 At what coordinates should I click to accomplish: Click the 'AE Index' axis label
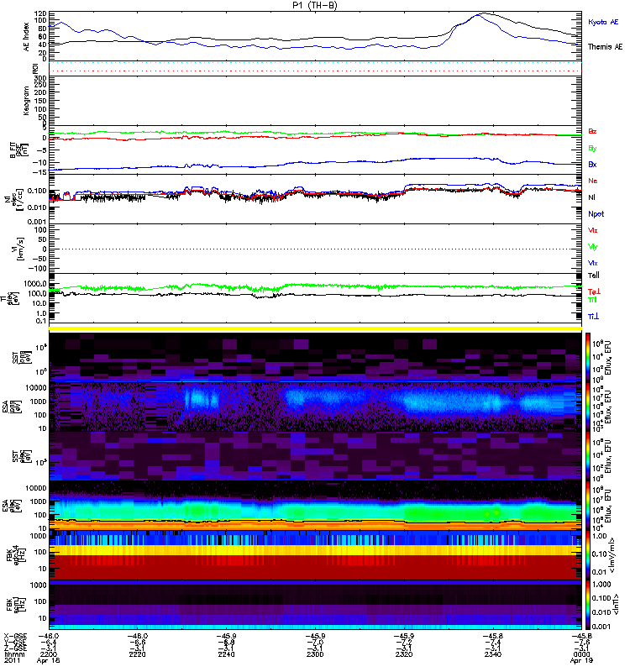[x=27, y=37]
